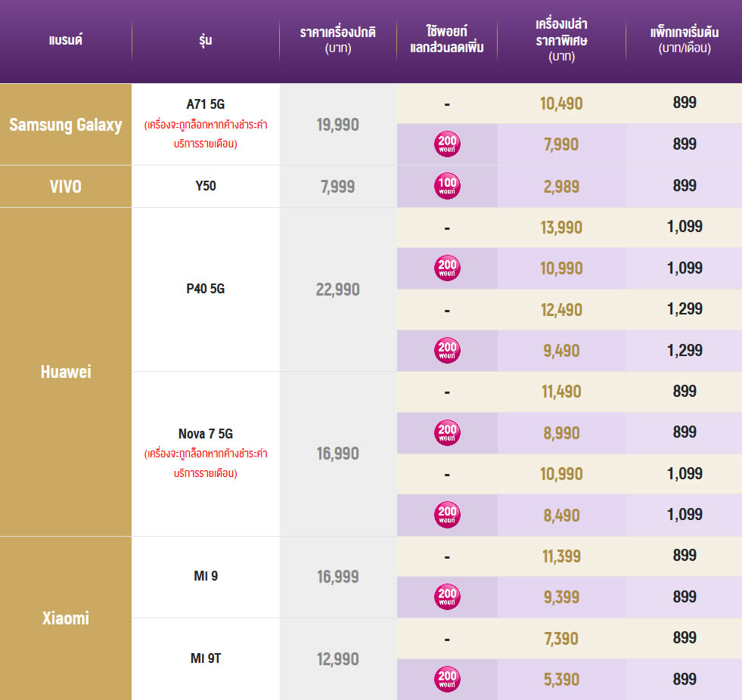The image size is (742, 700).
Task: Click the MI 9T model name
Action: [206, 658]
